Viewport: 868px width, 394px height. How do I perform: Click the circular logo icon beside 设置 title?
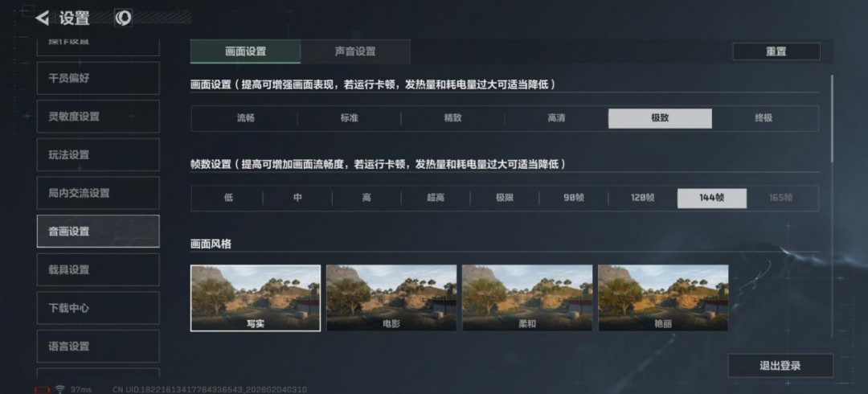[x=123, y=18]
